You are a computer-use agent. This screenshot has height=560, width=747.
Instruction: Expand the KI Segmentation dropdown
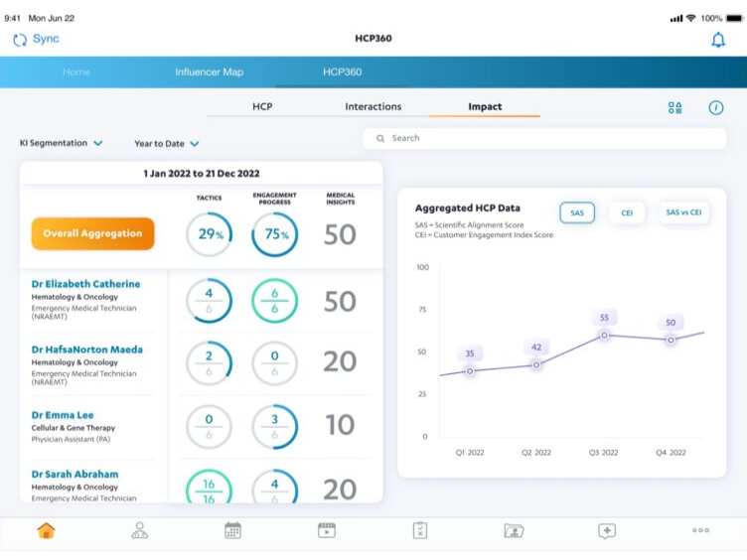click(62, 143)
